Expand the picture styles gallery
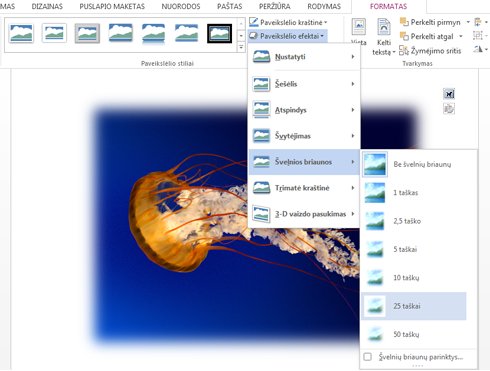This screenshot has height=371, width=490. (241, 47)
